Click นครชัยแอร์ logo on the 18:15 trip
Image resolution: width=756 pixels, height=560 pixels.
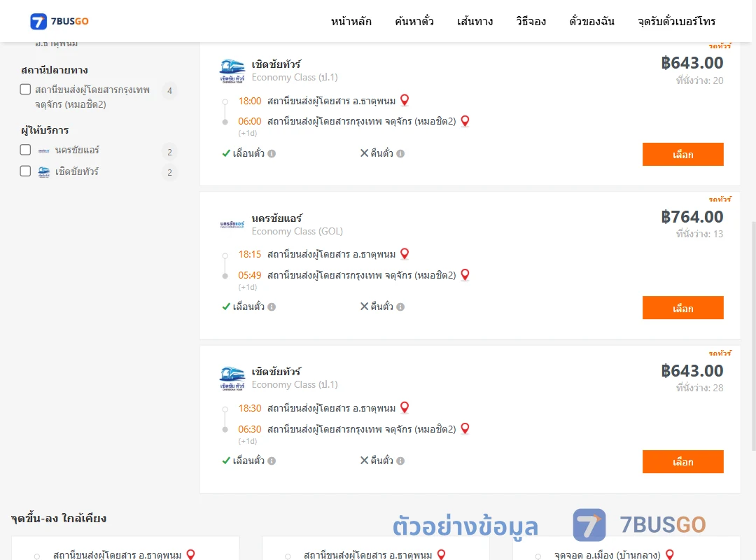tap(232, 224)
